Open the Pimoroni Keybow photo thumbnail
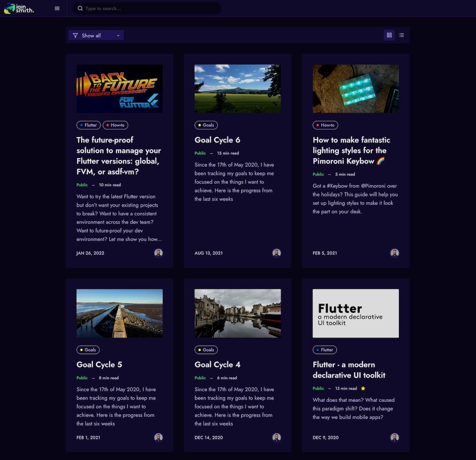Viewport: 476px width, 460px height. pyautogui.click(x=356, y=88)
